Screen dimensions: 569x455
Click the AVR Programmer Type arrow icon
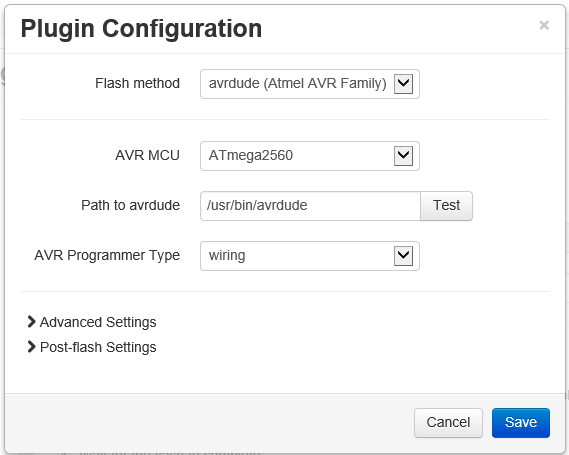[404, 256]
